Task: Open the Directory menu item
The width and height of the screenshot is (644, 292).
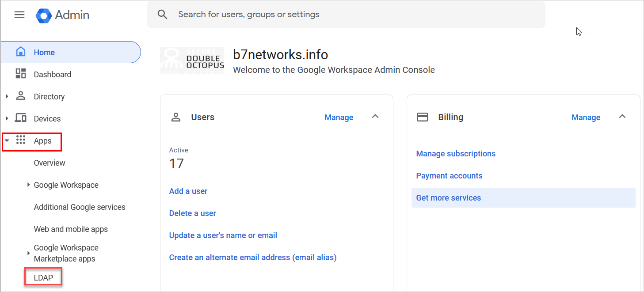Action: (x=49, y=97)
